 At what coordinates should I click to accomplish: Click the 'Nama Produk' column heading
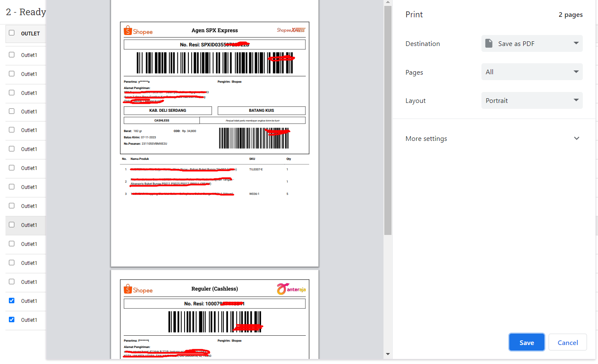click(x=140, y=159)
